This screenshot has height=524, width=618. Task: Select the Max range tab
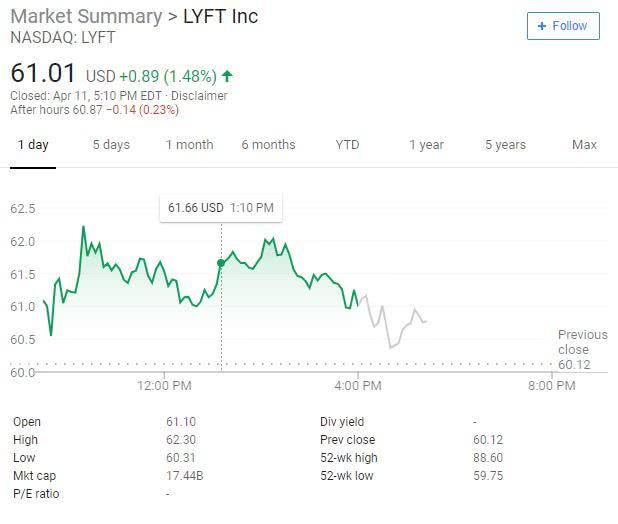pos(584,145)
